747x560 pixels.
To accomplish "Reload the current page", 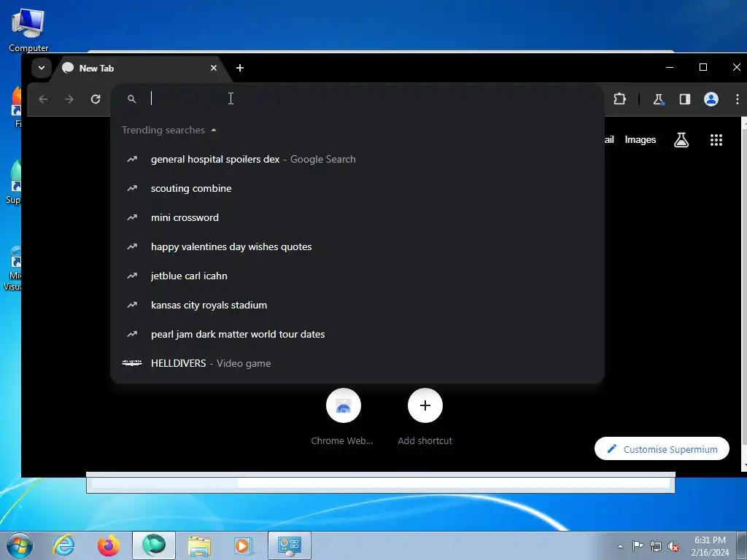I will tap(96, 99).
